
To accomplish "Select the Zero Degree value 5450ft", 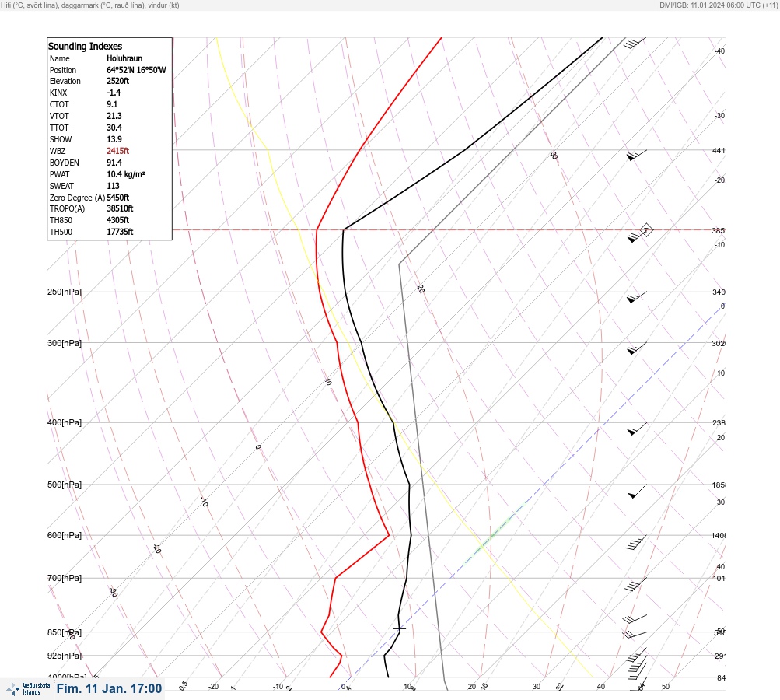I will point(118,198).
